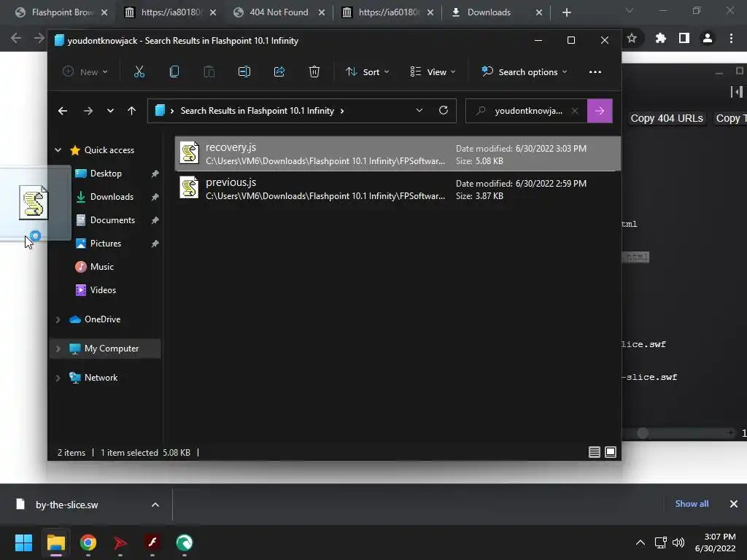Open the Search options dropdown
The height and width of the screenshot is (560, 747).
pyautogui.click(x=525, y=72)
